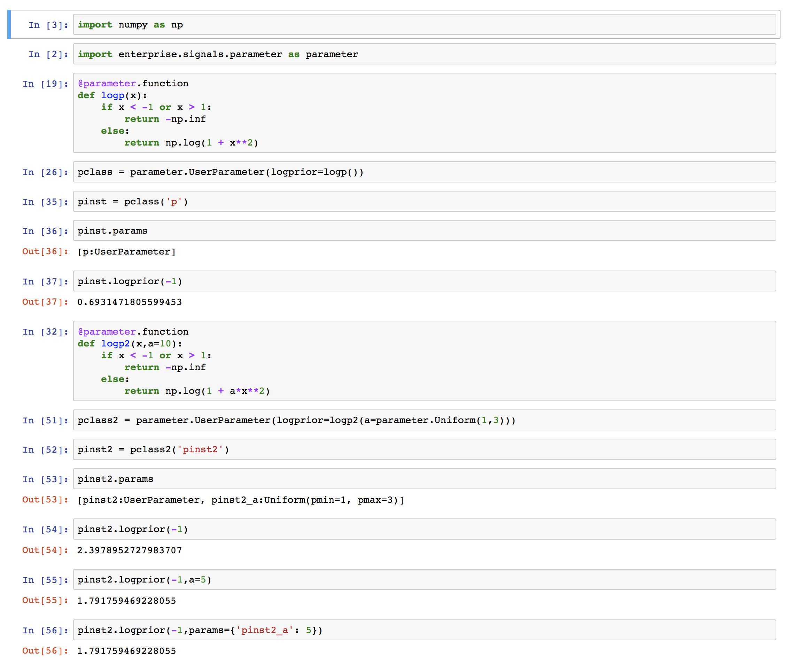Click the pclass UserParameter assignment cell
Screen dimensions: 785x672
[265, 172]
